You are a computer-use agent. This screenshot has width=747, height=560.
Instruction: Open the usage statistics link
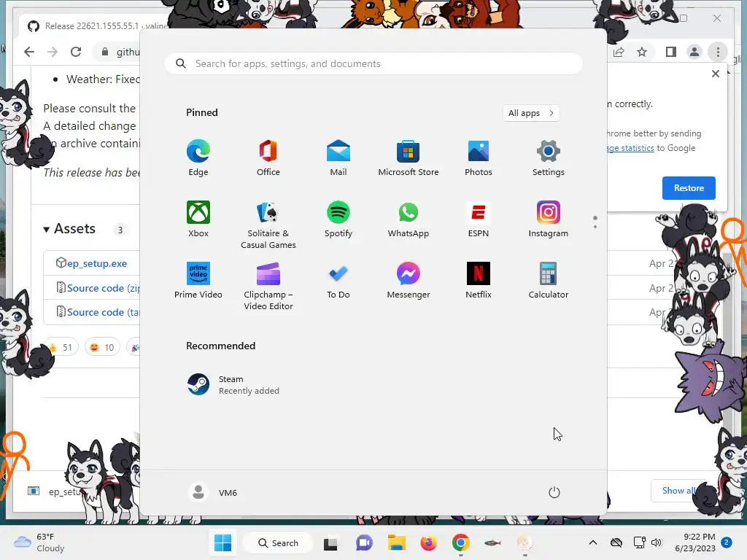click(630, 148)
